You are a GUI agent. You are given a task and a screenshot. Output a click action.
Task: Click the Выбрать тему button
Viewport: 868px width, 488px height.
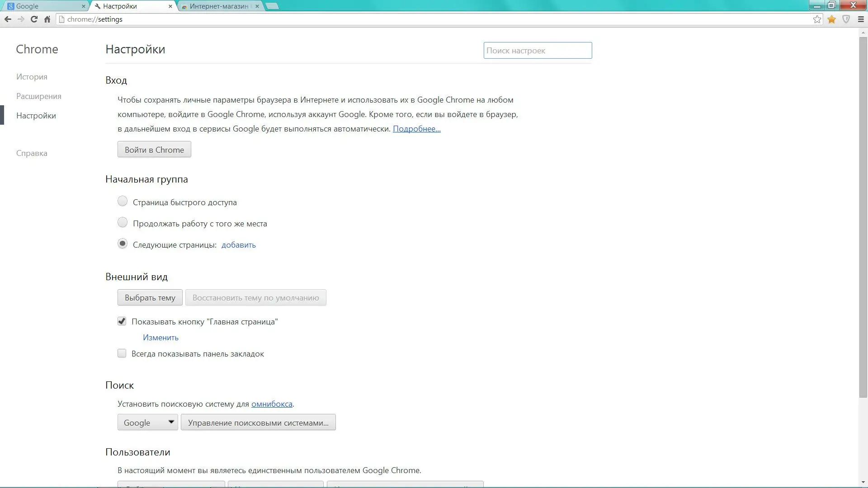pos(150,298)
